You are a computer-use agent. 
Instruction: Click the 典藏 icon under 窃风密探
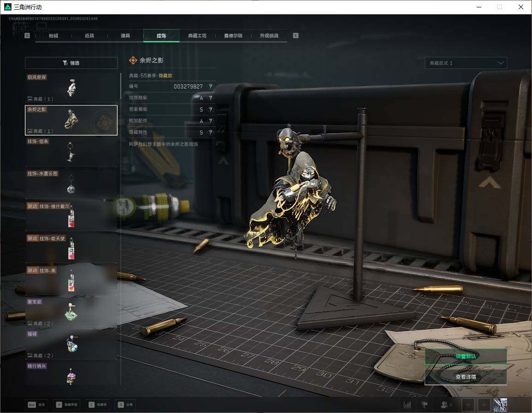[30, 99]
